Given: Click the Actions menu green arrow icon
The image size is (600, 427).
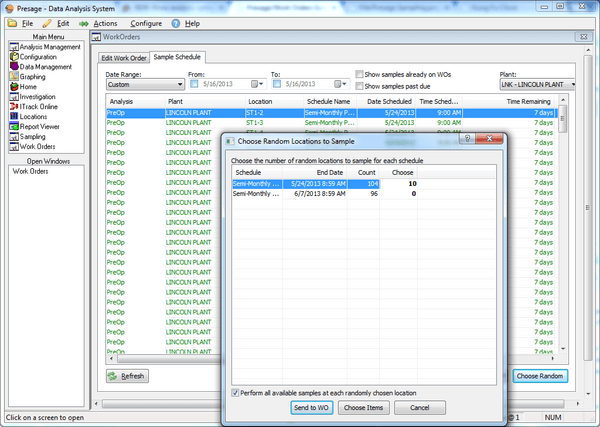Looking at the screenshot, I should point(83,24).
